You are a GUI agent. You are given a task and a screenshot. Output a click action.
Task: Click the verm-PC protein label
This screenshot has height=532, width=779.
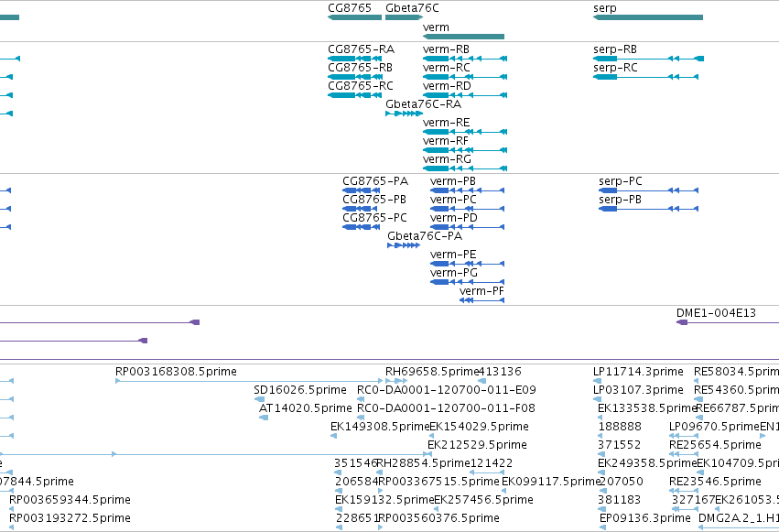click(454, 200)
